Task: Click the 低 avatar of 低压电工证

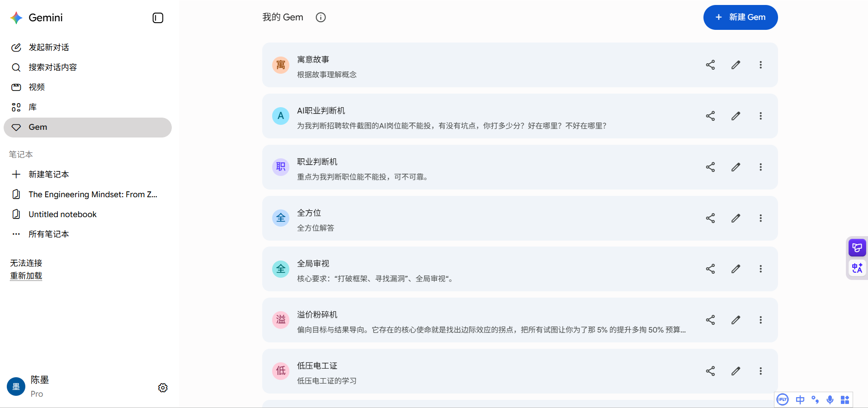Action: 281,371
